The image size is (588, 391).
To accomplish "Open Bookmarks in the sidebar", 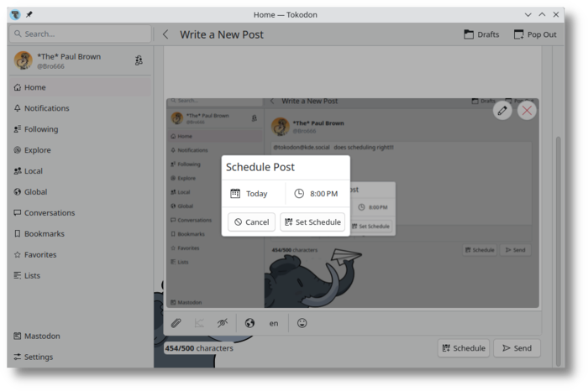I will tap(44, 234).
